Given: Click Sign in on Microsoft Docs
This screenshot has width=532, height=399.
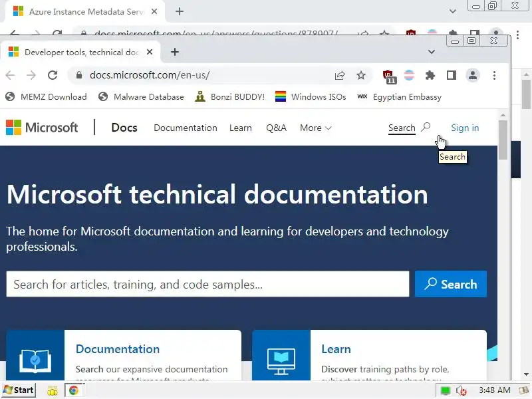Looking at the screenshot, I should point(465,128).
